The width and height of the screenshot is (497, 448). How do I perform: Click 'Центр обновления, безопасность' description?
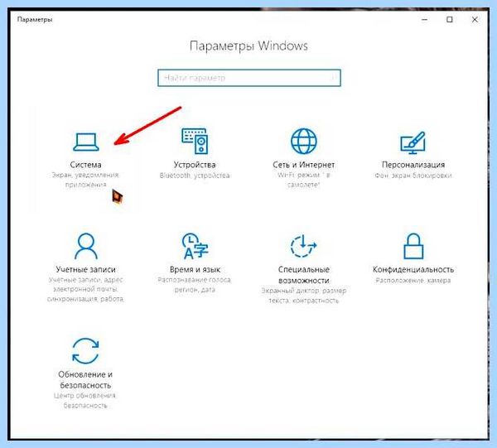[x=85, y=401]
